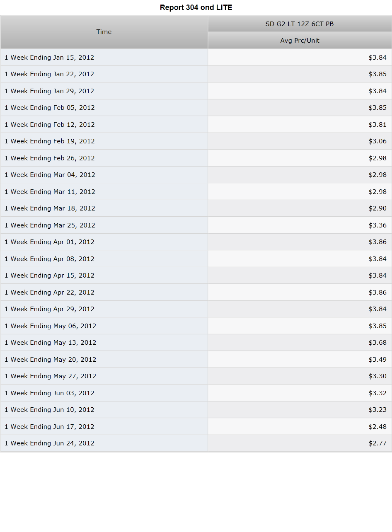Viewport: 392px width, 532px height.
Task: Select the 1 Week Ending May 13, 2012 row
Action: coord(196,343)
